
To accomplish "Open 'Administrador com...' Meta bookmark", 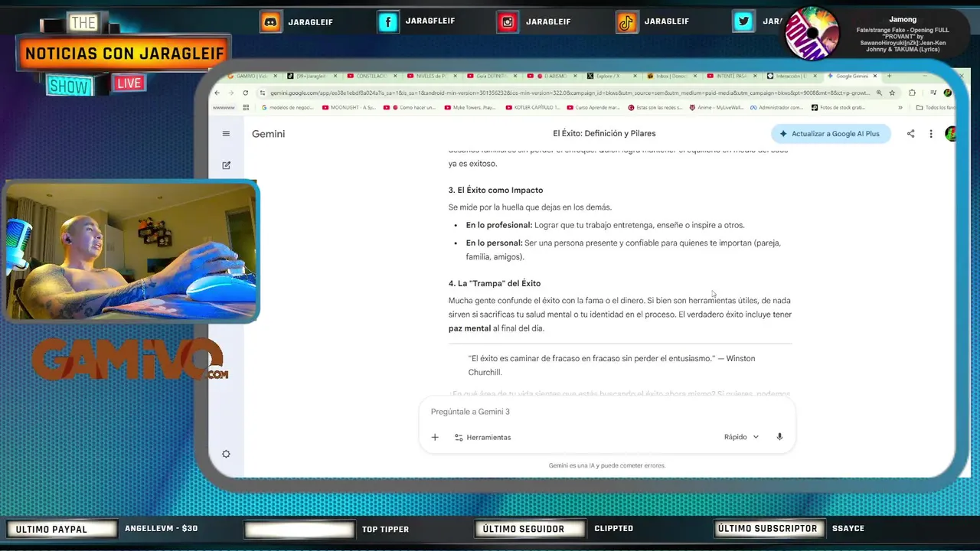I will point(777,107).
